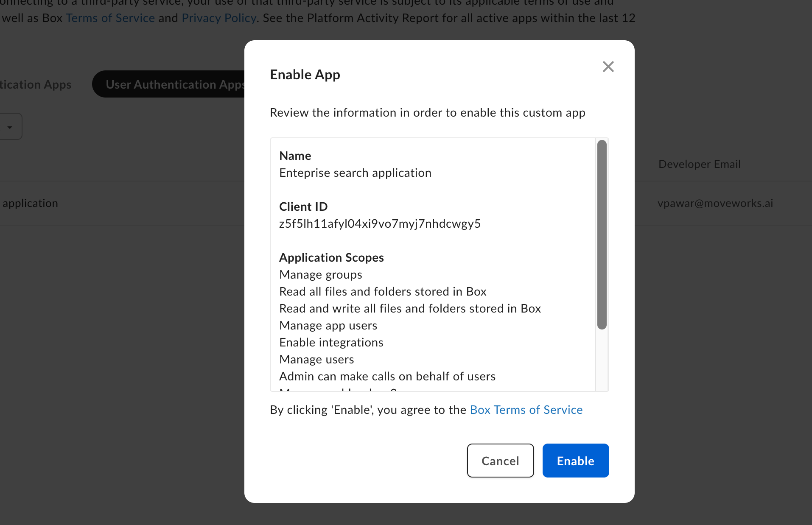
Task: Click the 'Enable integrations' scope
Action: coord(331,342)
